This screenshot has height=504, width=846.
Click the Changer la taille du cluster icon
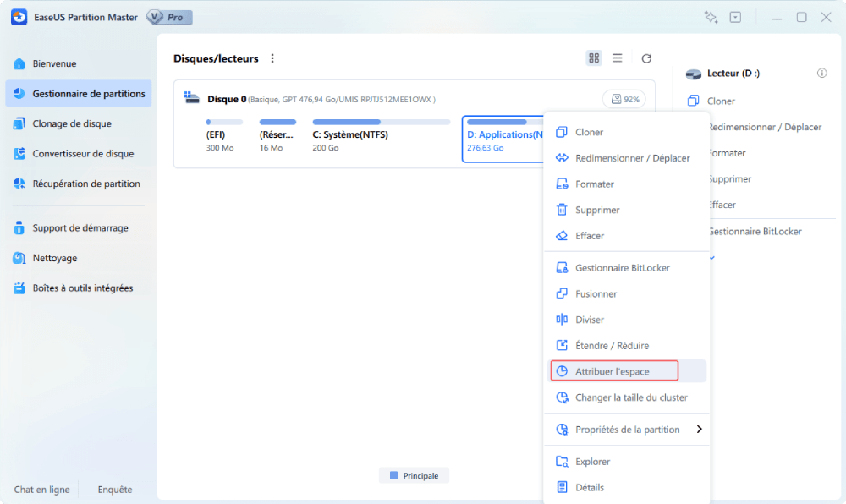click(x=562, y=397)
